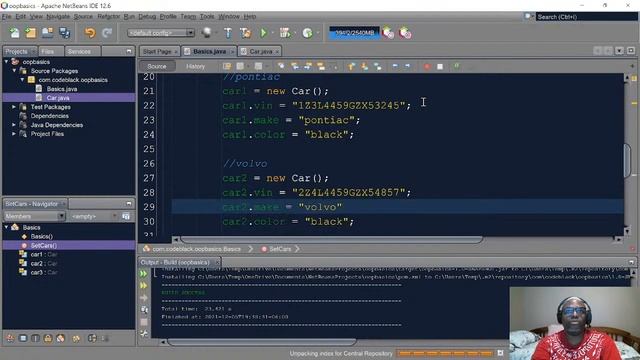Image resolution: width=640 pixels, height=360 pixels.
Task: Collapse the oopbasics project node
Action: point(7,62)
